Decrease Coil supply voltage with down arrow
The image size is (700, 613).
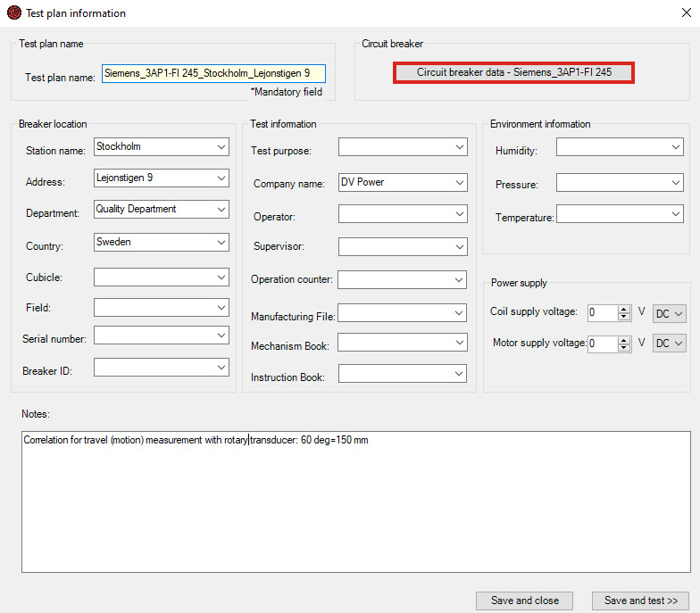[623, 317]
